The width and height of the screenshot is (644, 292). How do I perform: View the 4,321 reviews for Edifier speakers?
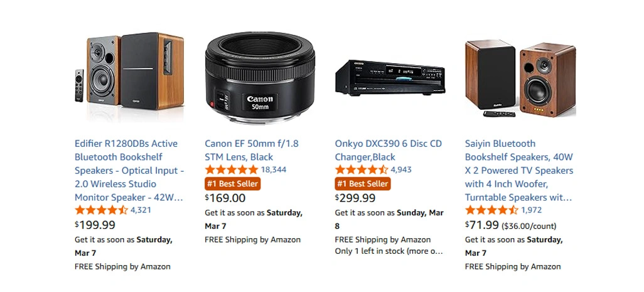pos(141,210)
